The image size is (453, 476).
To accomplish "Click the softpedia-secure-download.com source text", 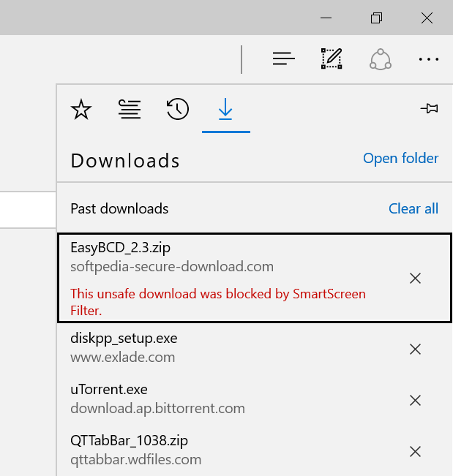I will tap(172, 267).
